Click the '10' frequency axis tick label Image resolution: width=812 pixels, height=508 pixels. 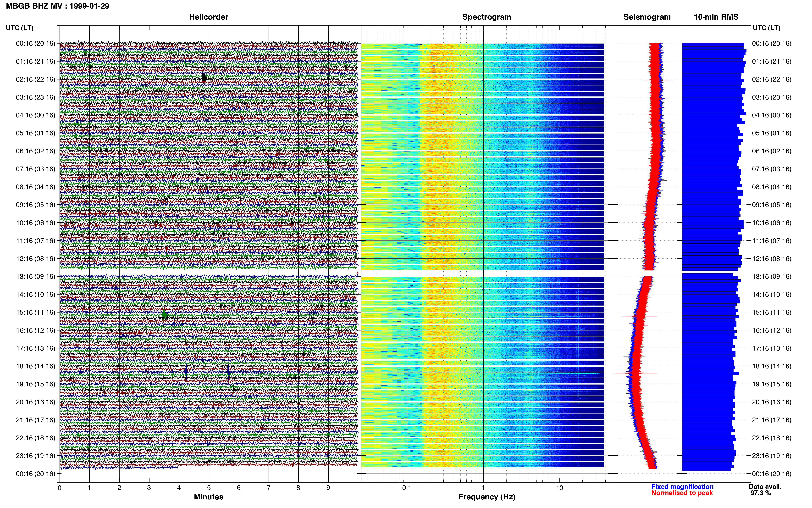559,488
